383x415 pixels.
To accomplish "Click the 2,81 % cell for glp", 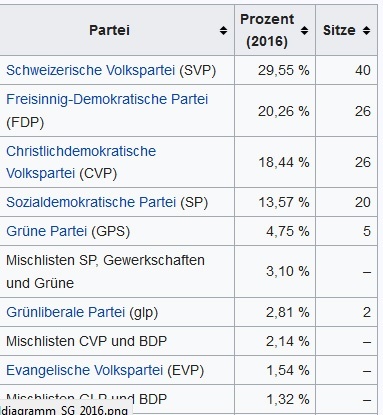I will coord(275,312).
